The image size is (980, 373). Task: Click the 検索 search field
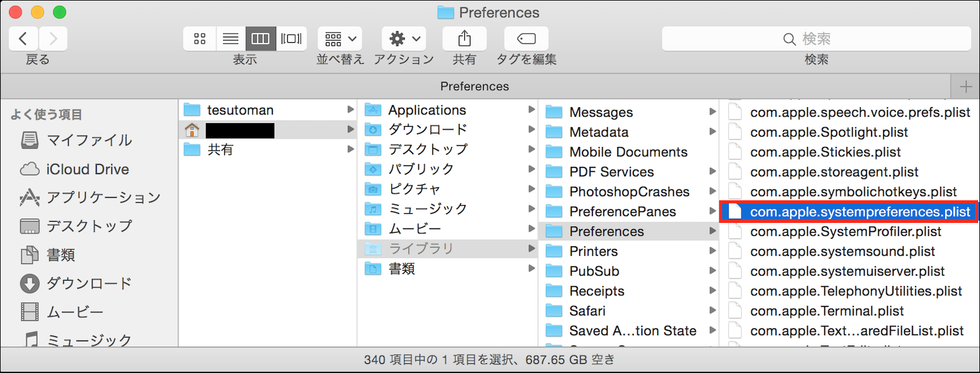coord(816,39)
